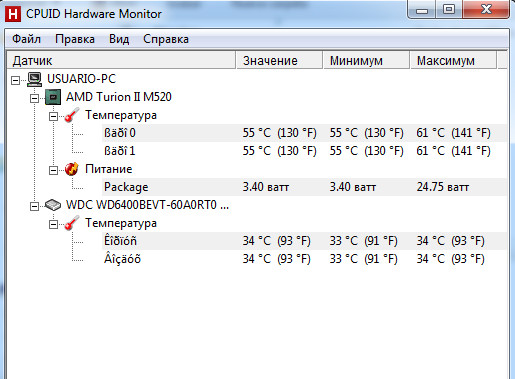This screenshot has width=515, height=379.
Task: Click the Значение column header
Action: coord(279,60)
